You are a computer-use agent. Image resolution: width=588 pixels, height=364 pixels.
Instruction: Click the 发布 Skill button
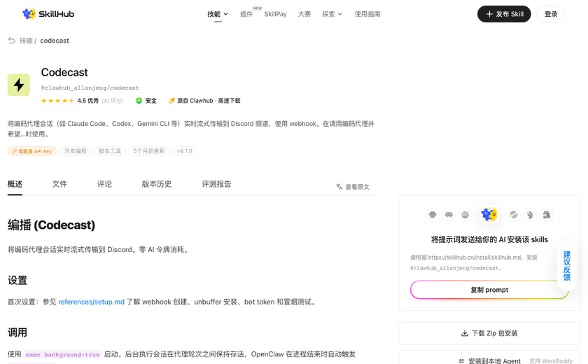coord(504,14)
